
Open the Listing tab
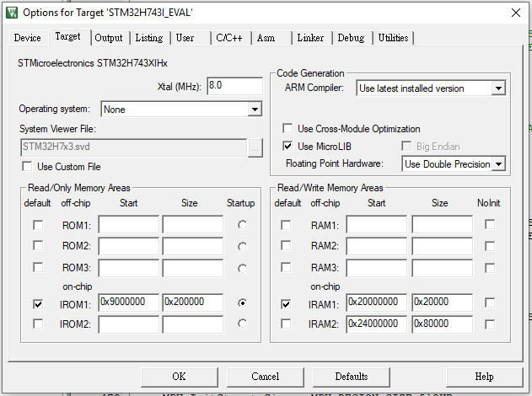[x=149, y=38]
